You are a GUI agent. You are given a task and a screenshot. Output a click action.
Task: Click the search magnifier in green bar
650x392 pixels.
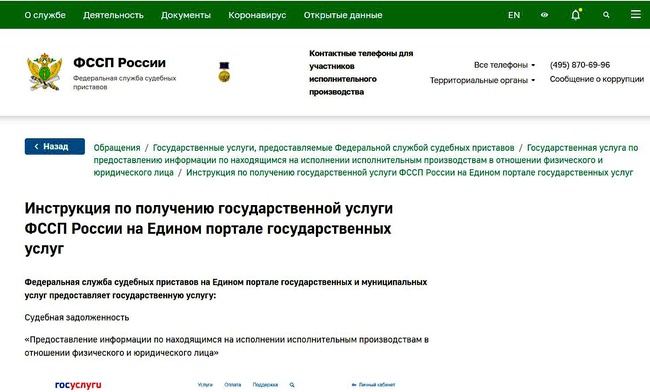tap(606, 15)
